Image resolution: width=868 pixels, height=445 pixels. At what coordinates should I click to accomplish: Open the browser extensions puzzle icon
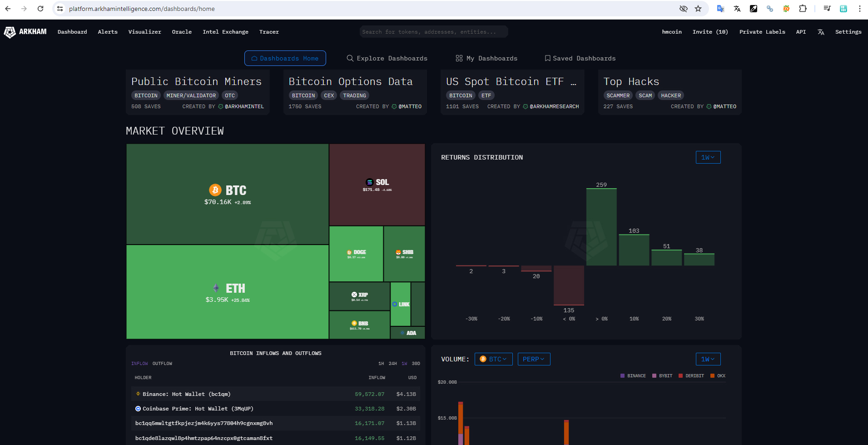coord(803,9)
